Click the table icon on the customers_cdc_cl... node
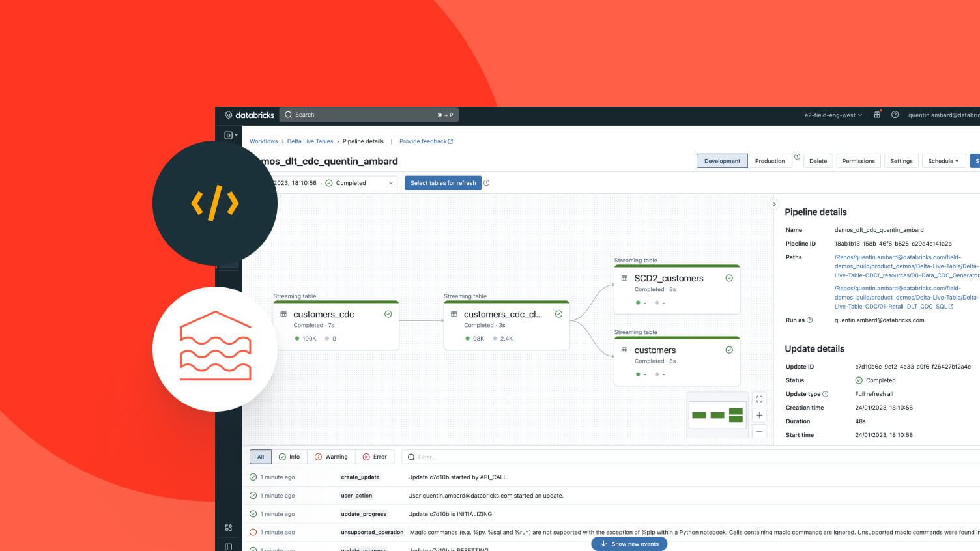Viewport: 980px width, 551px height. click(x=454, y=314)
